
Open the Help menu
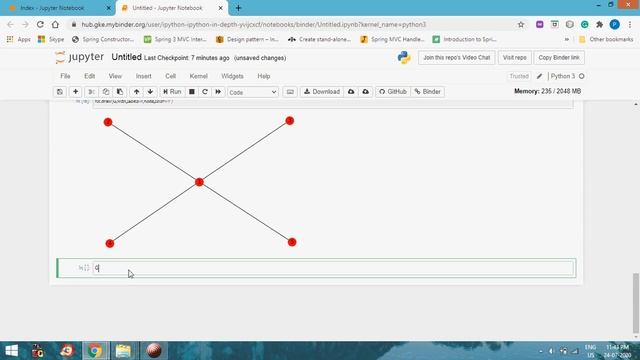[264, 76]
